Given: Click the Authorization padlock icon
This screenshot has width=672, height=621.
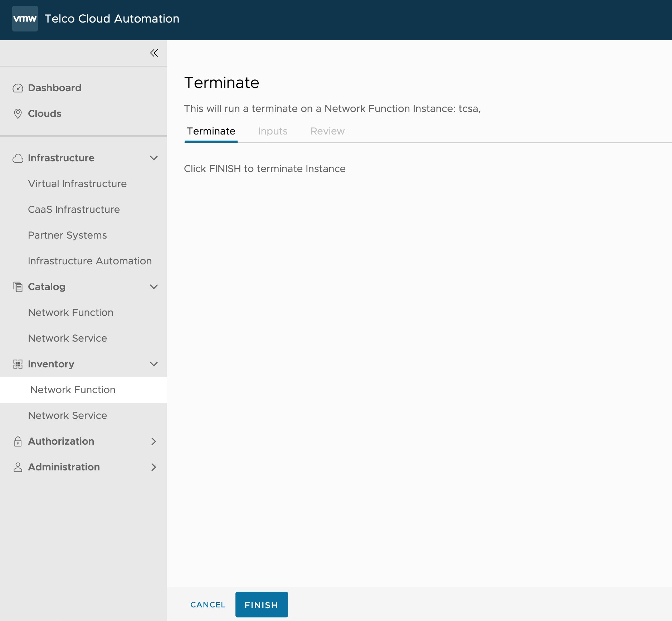Looking at the screenshot, I should 18,441.
